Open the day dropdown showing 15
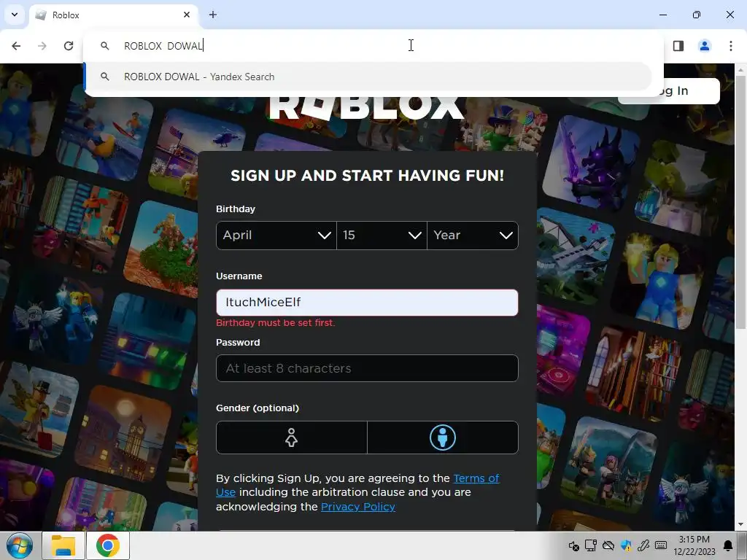This screenshot has width=747, height=560. point(382,236)
